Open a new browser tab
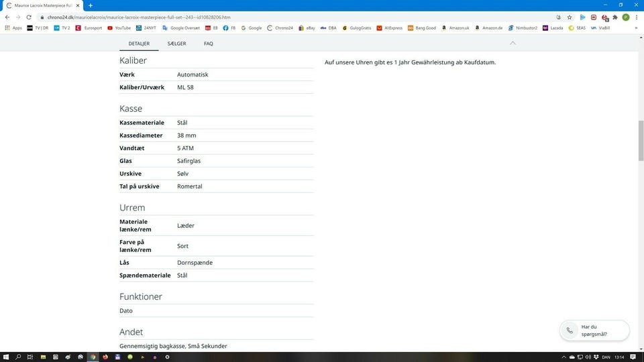The image size is (644, 362). click(x=91, y=6)
